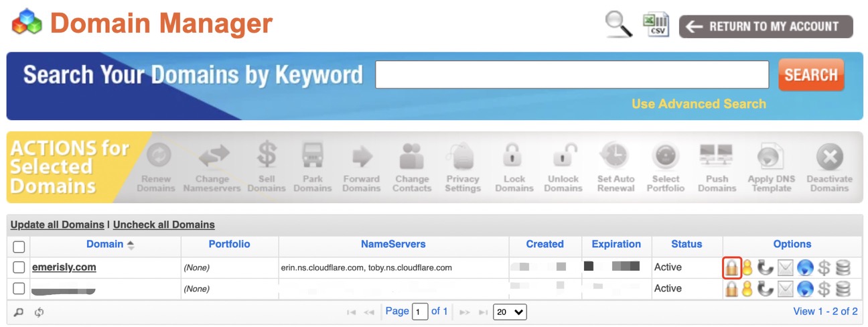This screenshot has height=327, width=868.
Task: Click the CSV export icon
Action: (656, 25)
